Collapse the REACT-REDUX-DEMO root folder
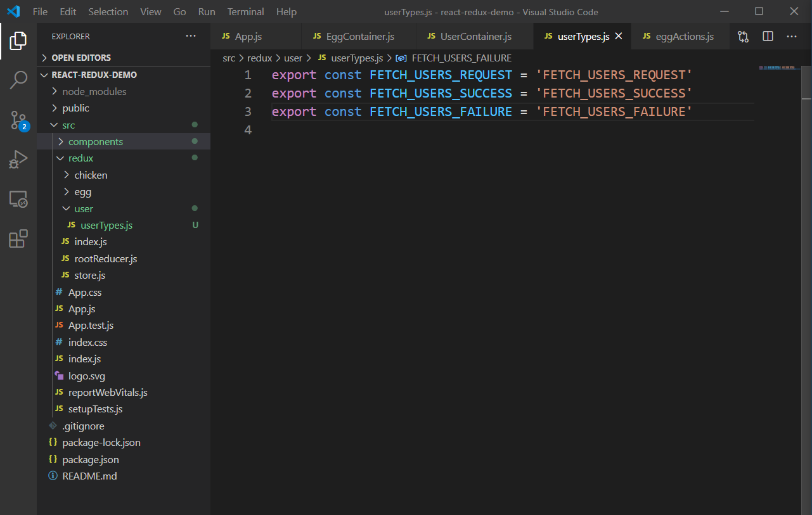The width and height of the screenshot is (812, 515). [124, 75]
